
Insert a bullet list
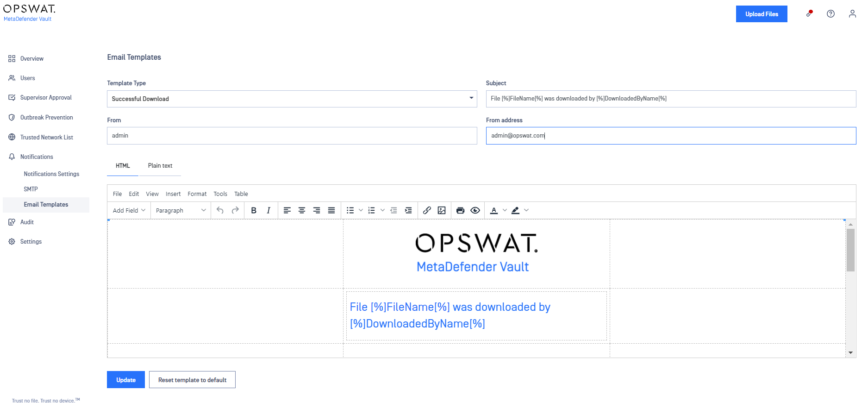point(350,210)
